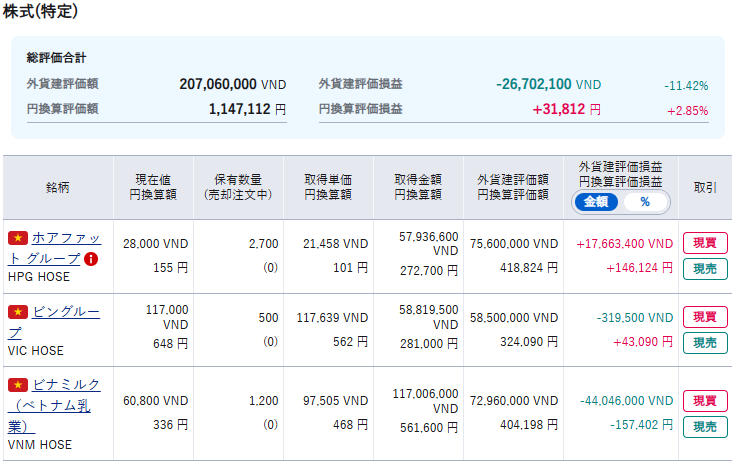Click the 現在値 円換算額 column header

[x=153, y=188]
